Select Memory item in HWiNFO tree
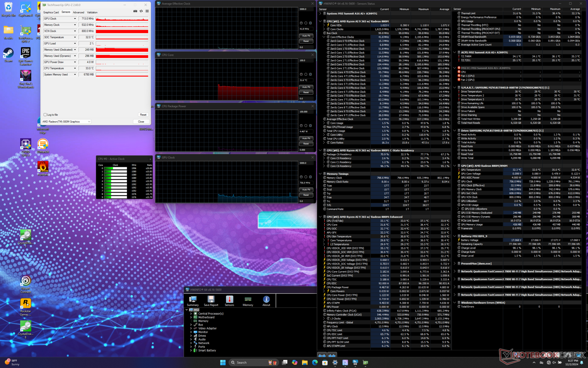 click(203, 321)
